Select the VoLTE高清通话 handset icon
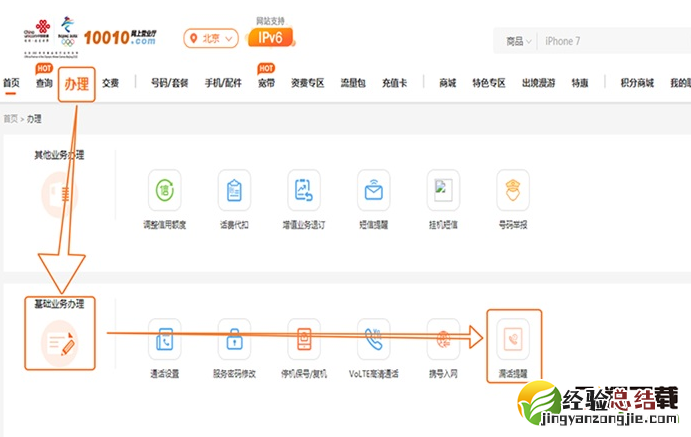 [373, 339]
